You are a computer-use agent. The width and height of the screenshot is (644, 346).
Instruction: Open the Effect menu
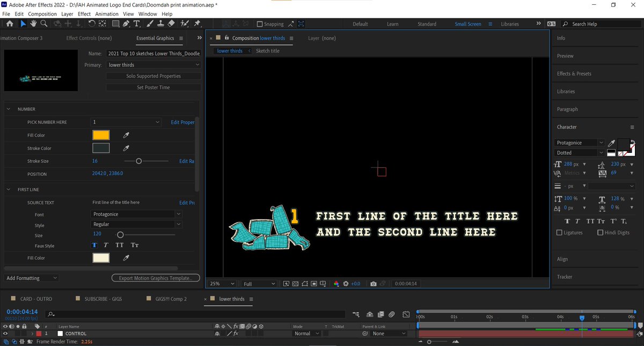click(x=84, y=13)
